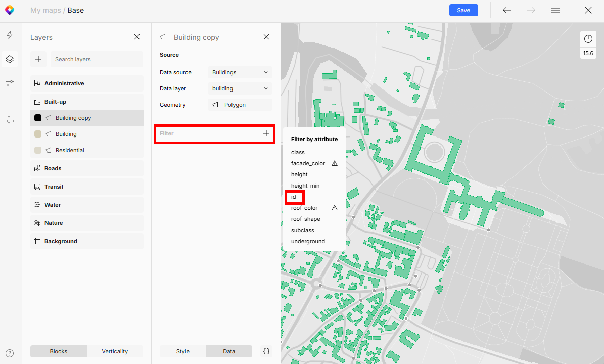The height and width of the screenshot is (364, 604).
Task: Open help question mark icon
Action: (10, 353)
